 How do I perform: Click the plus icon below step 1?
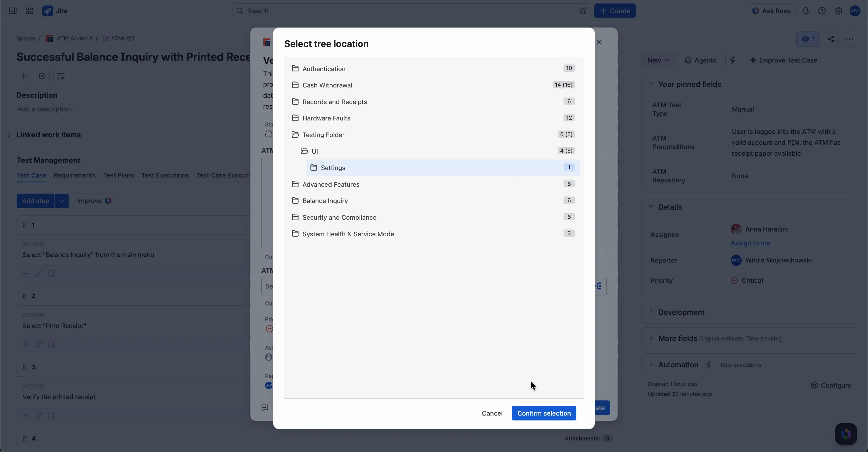[26, 273]
